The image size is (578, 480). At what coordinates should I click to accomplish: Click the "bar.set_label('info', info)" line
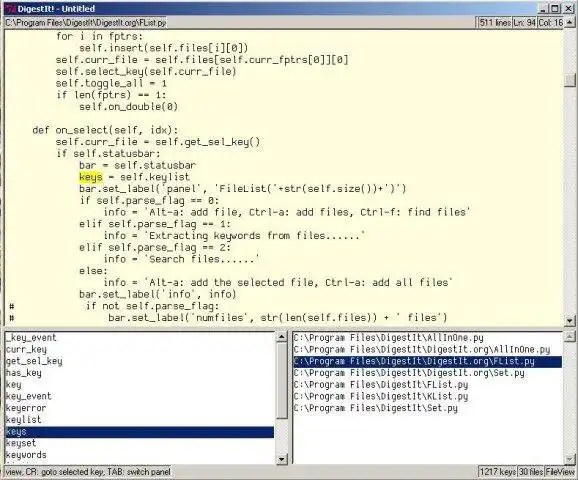[157, 294]
